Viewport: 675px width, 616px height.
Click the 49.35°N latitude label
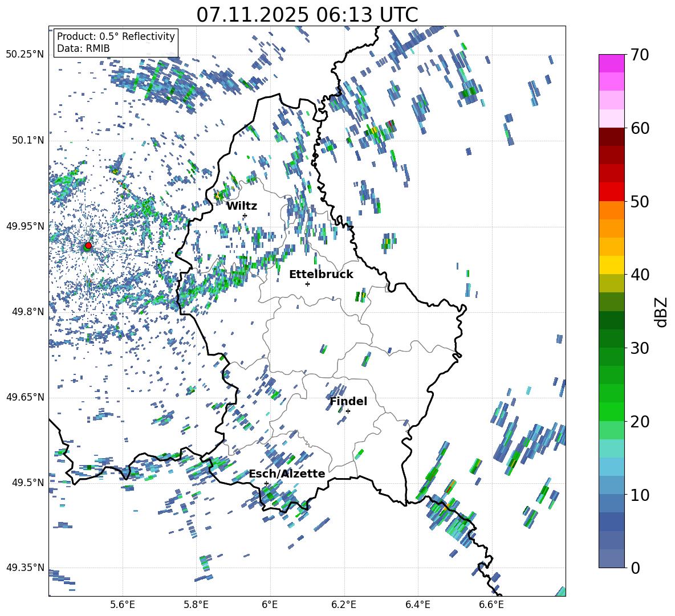25,568
